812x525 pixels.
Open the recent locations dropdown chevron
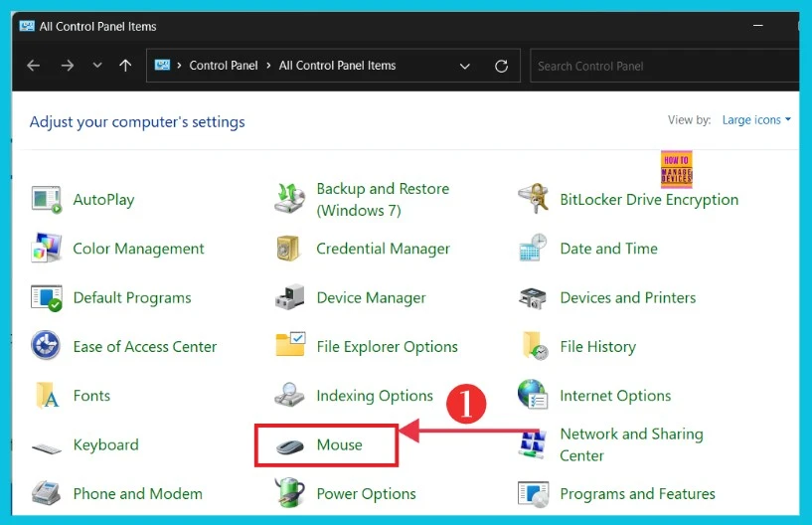97,66
